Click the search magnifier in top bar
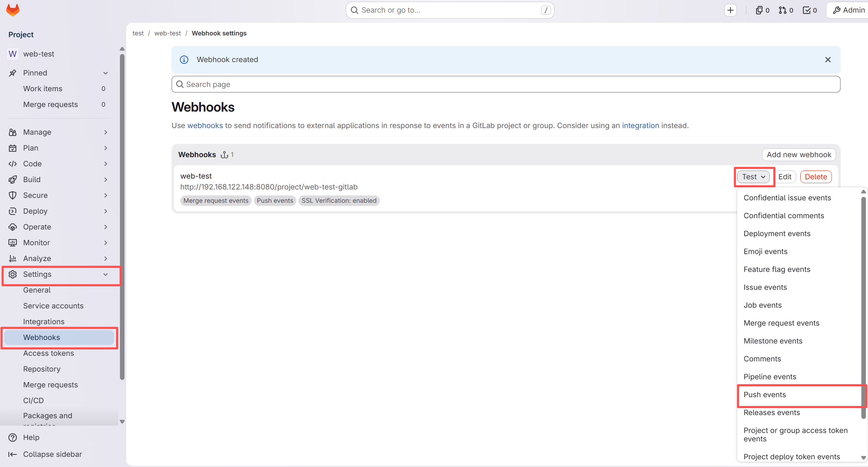 pyautogui.click(x=355, y=10)
